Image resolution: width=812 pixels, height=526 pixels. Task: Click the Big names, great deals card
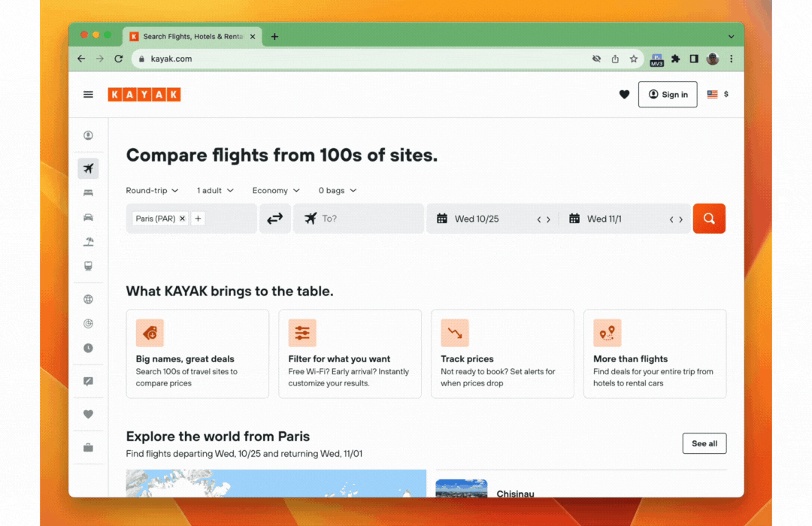pos(197,354)
